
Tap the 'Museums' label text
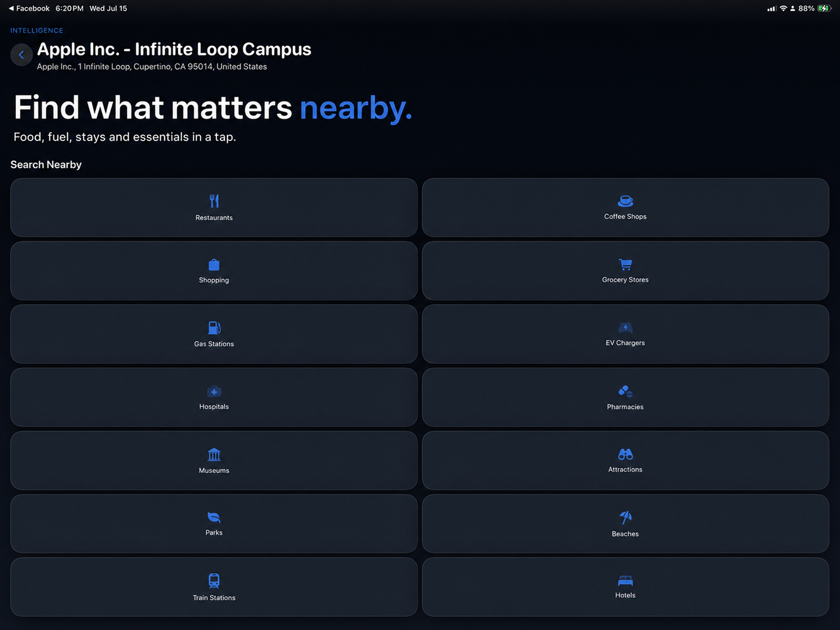214,470
